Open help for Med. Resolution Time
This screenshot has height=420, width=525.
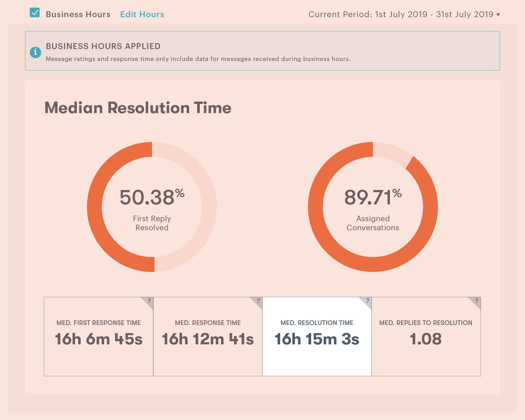(x=367, y=301)
